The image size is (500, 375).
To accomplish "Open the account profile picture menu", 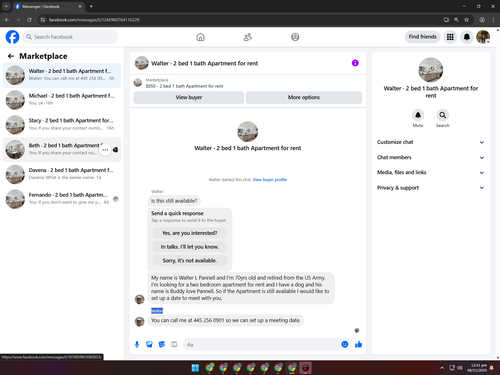I will pyautogui.click(x=483, y=37).
